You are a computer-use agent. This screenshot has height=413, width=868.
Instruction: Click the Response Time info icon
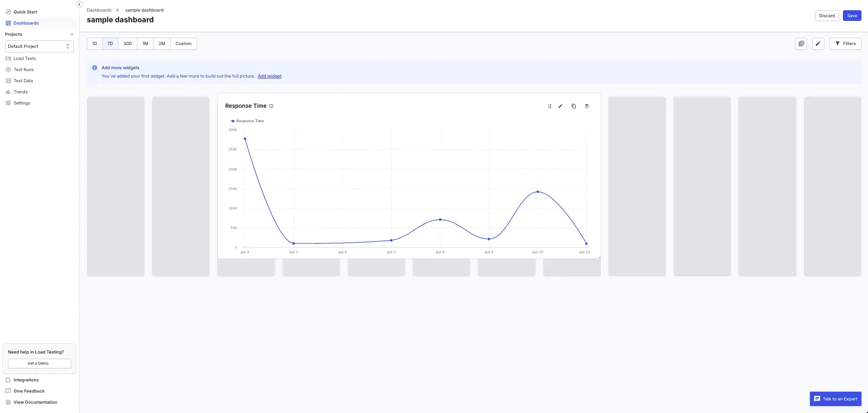(x=271, y=106)
